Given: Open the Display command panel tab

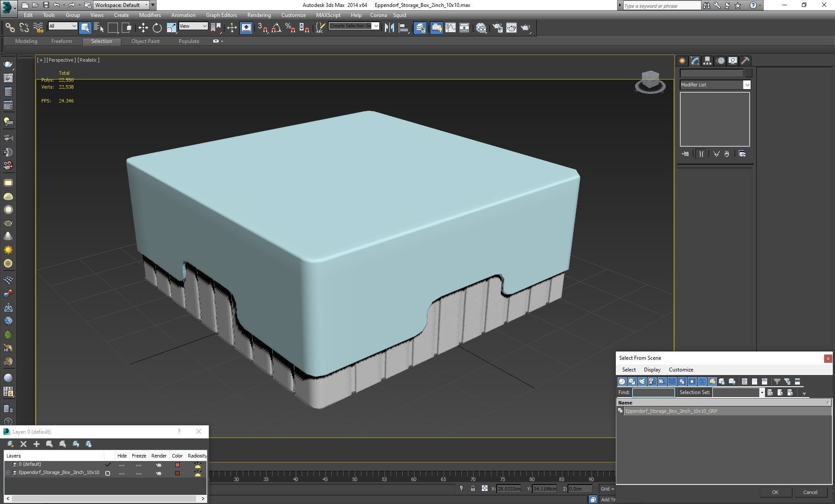Looking at the screenshot, I should [733, 61].
